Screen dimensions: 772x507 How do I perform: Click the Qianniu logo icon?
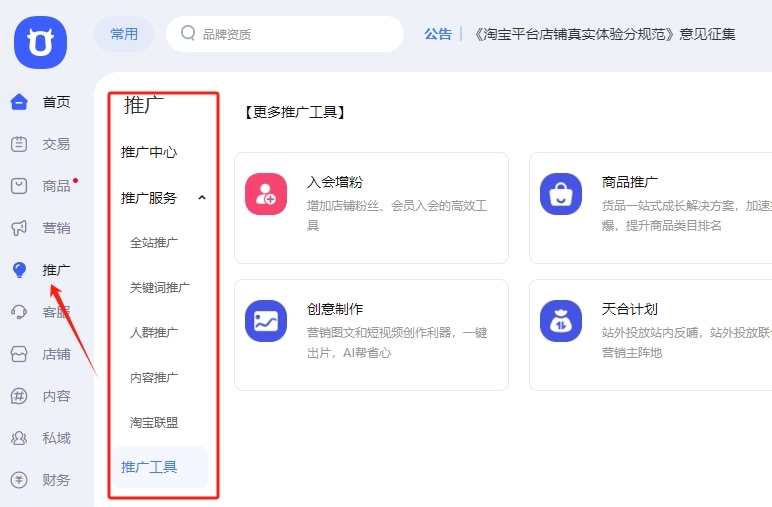coord(41,43)
